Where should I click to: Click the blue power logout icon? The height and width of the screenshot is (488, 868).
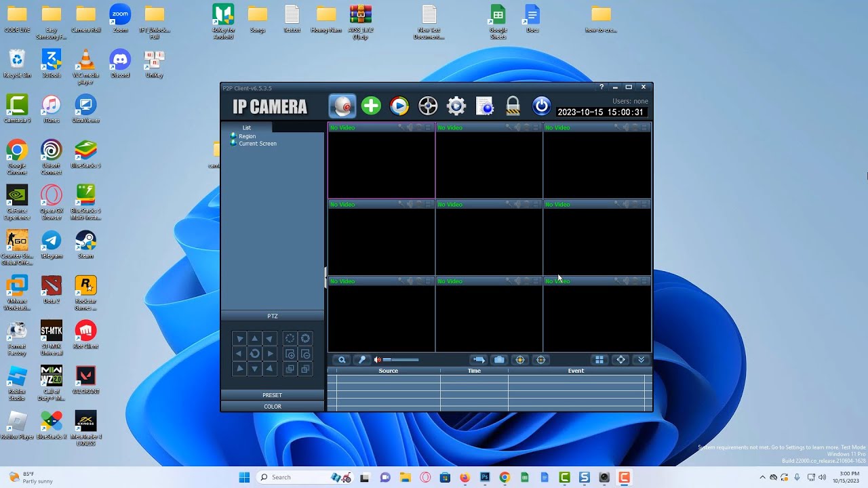pos(541,106)
